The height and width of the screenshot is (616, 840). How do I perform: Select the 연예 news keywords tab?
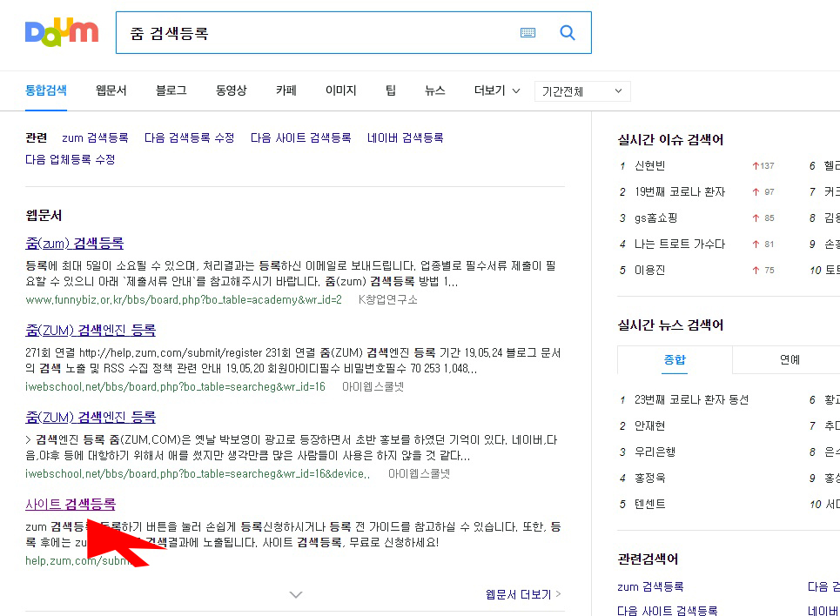(x=790, y=359)
